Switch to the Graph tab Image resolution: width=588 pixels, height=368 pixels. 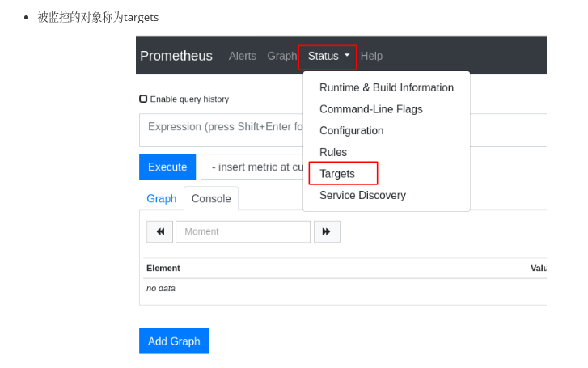coord(161,198)
